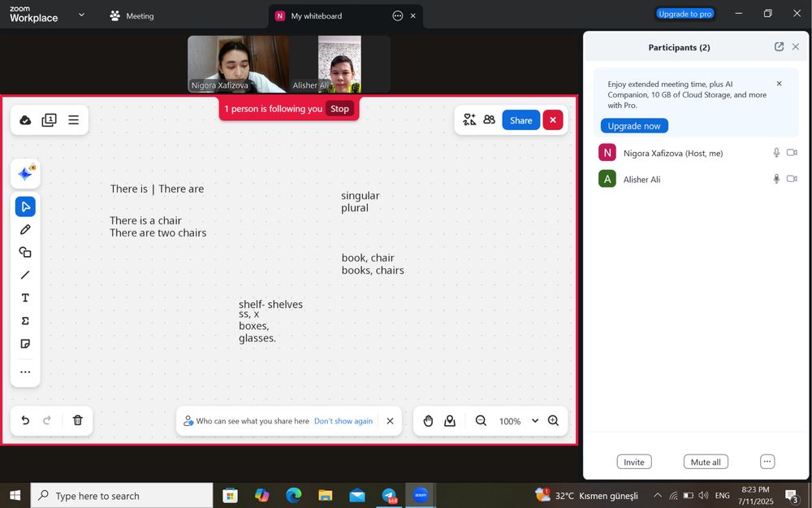Open participants panel more options

[x=767, y=462]
